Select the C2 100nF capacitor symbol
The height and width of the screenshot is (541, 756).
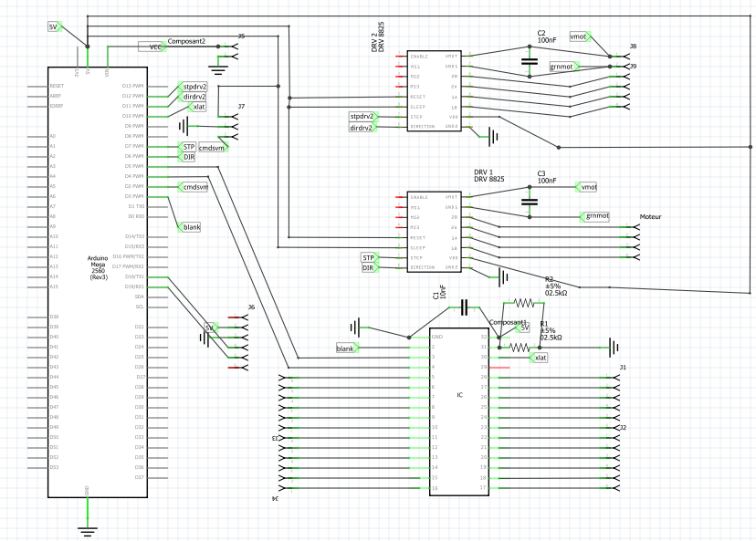tap(528, 61)
